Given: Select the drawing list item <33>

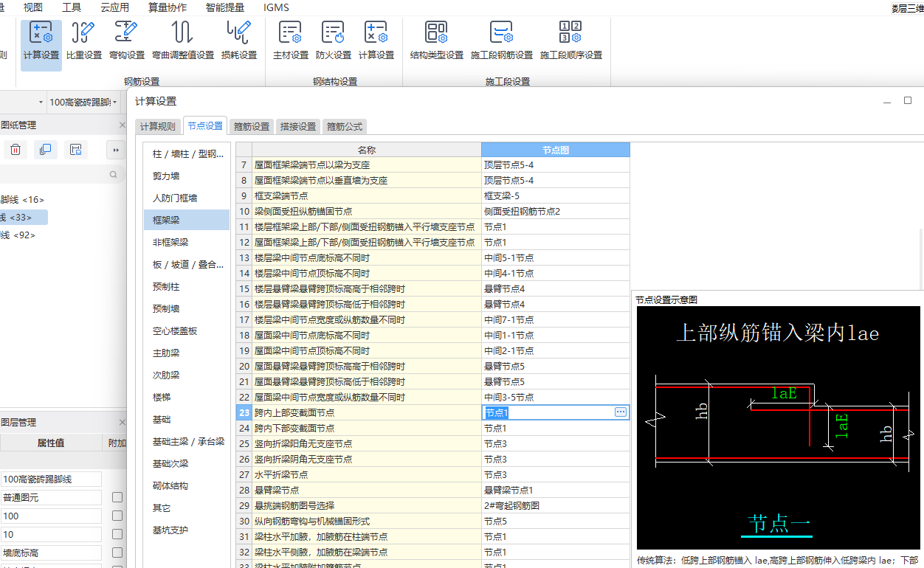Looking at the screenshot, I should (x=24, y=217).
